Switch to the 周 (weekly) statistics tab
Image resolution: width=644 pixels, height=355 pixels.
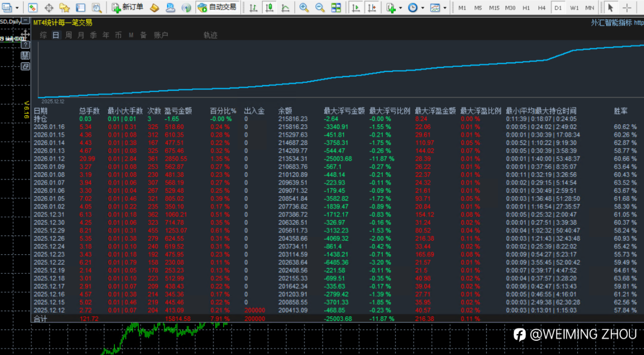(68, 35)
